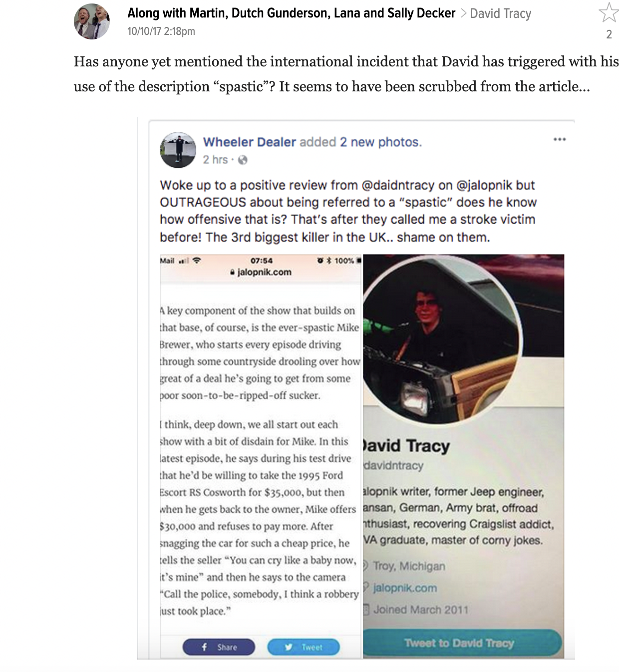The height and width of the screenshot is (672, 619).
Task: Open the three-dot options on the Facebook post
Action: coord(560,139)
